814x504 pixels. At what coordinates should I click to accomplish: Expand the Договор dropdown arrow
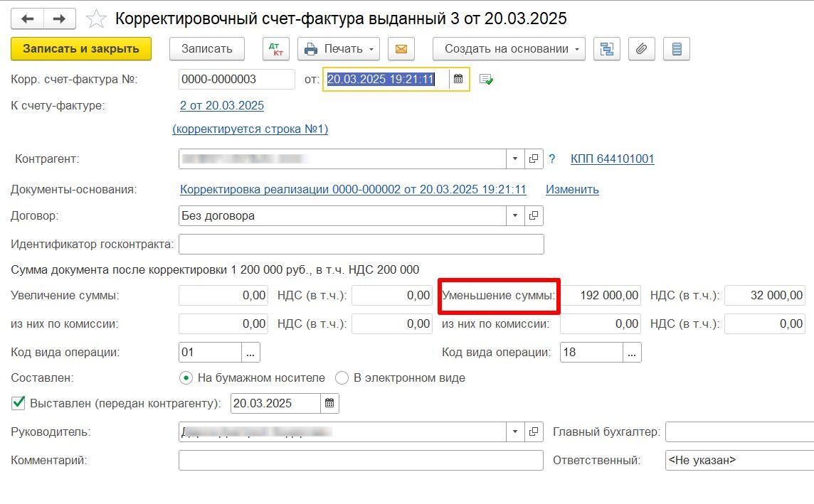point(515,215)
